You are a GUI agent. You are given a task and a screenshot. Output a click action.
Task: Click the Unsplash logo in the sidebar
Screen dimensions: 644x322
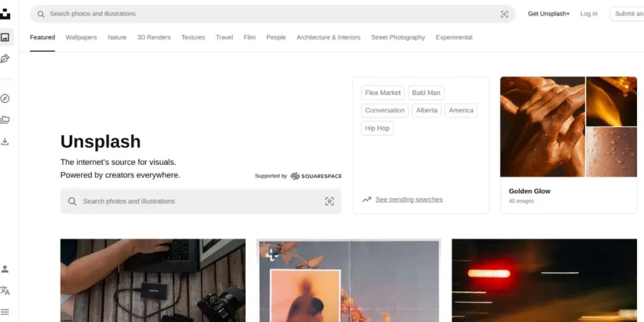(x=5, y=14)
